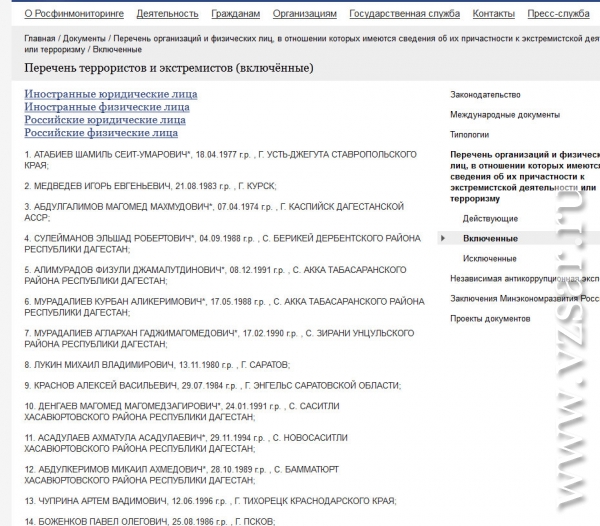Image resolution: width=600 pixels, height=526 pixels.
Task: Switch to the Исключенные sublist
Action: (x=489, y=259)
